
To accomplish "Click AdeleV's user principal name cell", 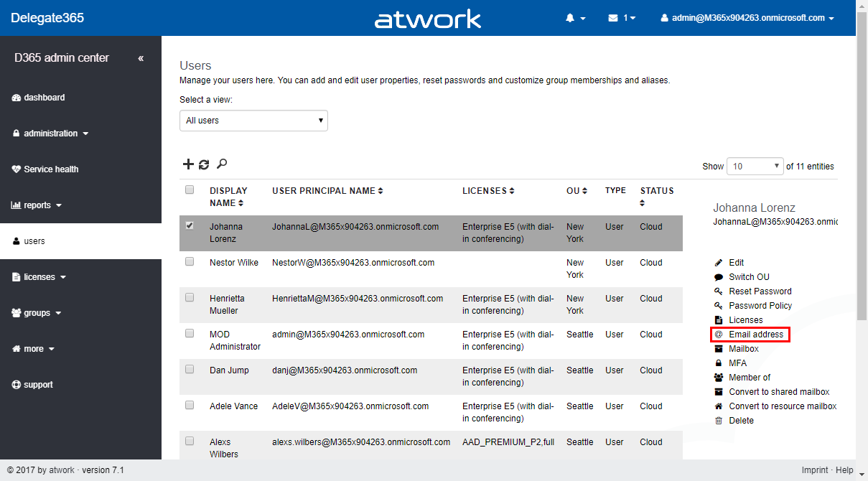I will click(350, 406).
